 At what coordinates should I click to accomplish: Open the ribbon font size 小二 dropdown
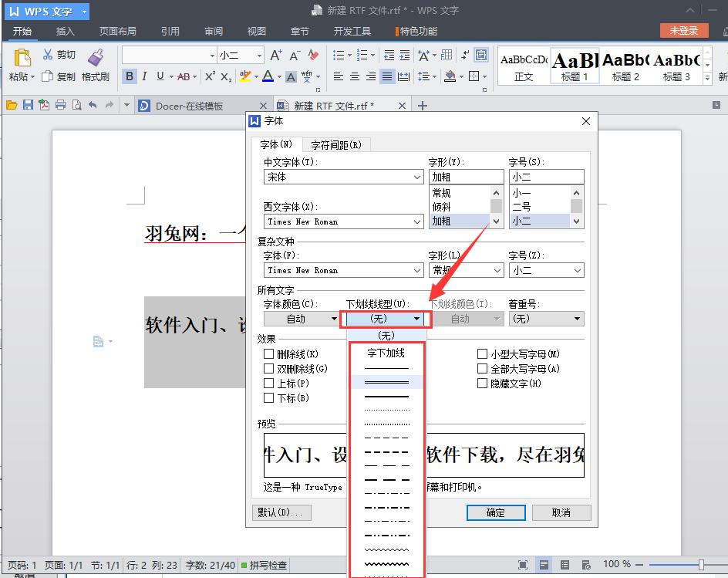(259, 56)
